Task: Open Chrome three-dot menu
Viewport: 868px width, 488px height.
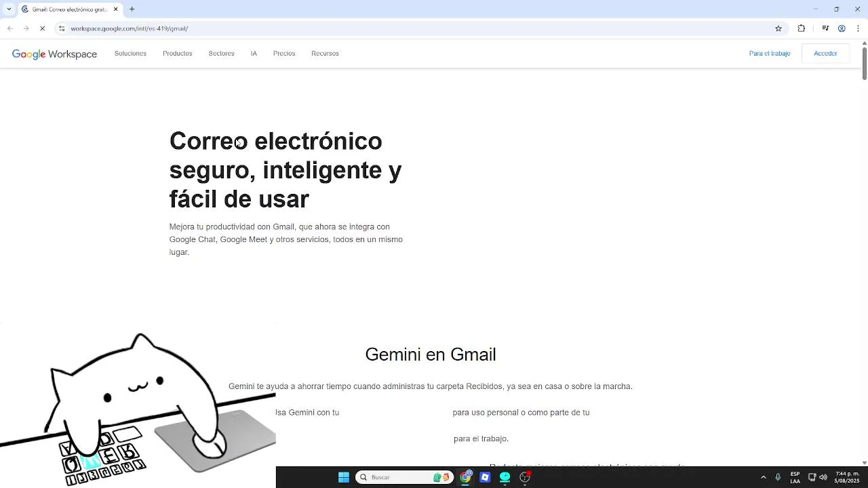Action: (857, 28)
